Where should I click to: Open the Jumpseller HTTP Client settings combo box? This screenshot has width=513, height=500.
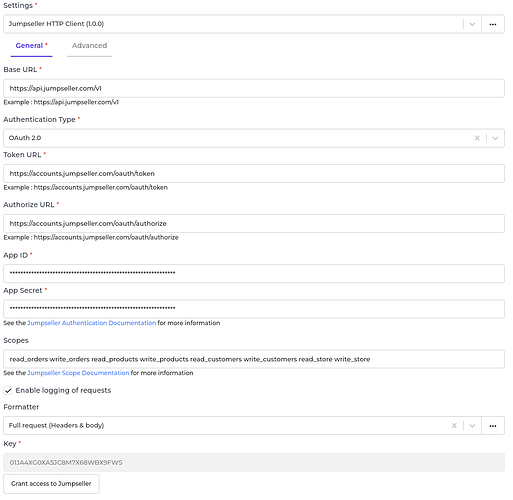(242, 24)
